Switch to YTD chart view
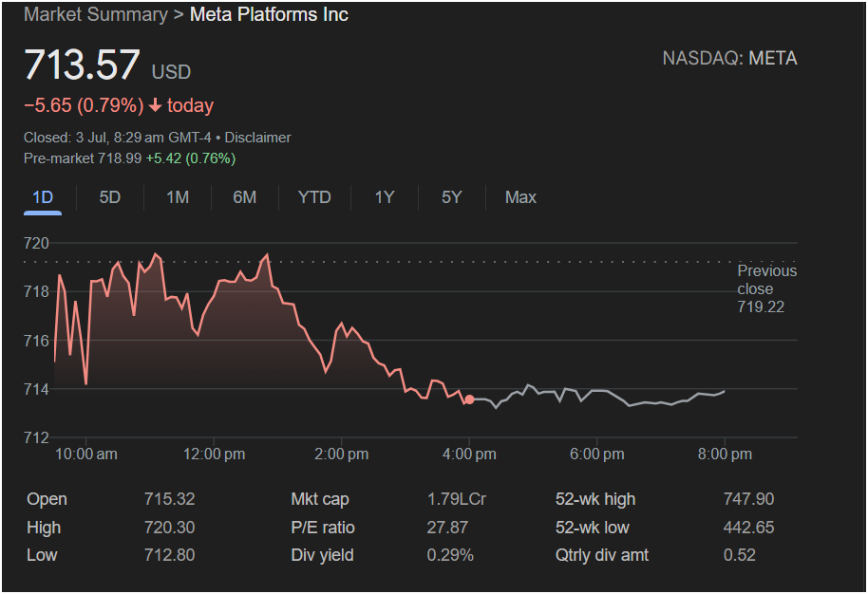868x594 pixels. pos(314,197)
